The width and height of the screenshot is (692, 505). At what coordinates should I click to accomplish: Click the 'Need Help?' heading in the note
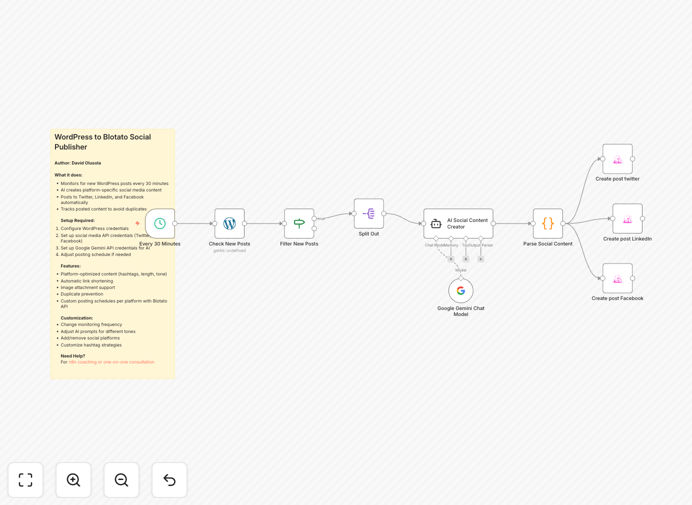(x=73, y=356)
